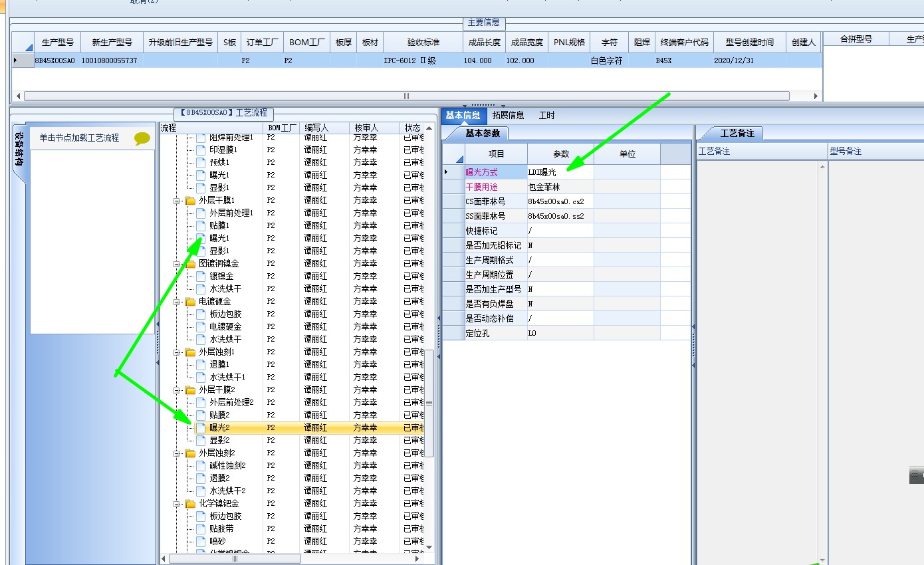Image resolution: width=924 pixels, height=565 pixels.
Task: Click the document icon beside 退膜2
Action: pyautogui.click(x=201, y=478)
